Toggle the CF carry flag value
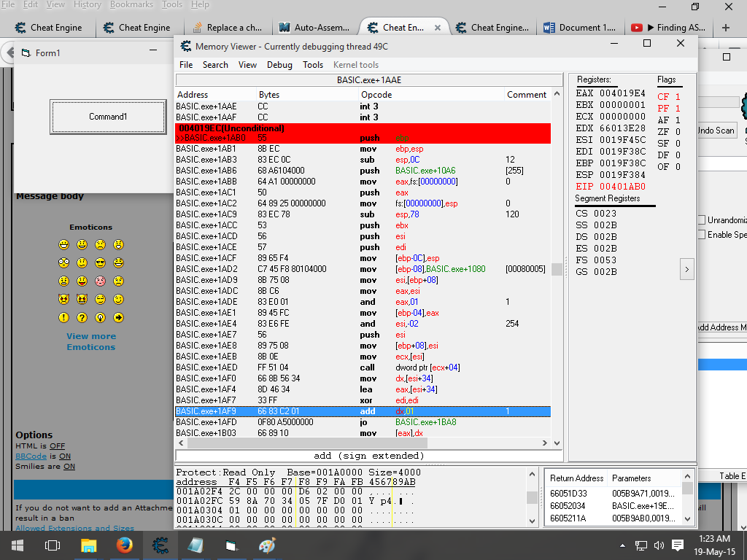The image size is (747, 560). coord(677,97)
